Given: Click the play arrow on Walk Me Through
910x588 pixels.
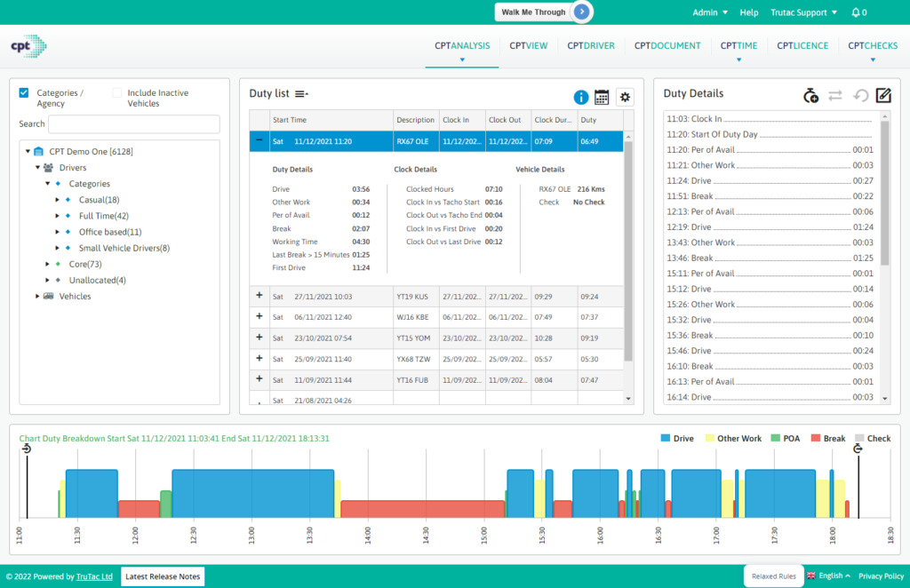Looking at the screenshot, I should click(580, 12).
